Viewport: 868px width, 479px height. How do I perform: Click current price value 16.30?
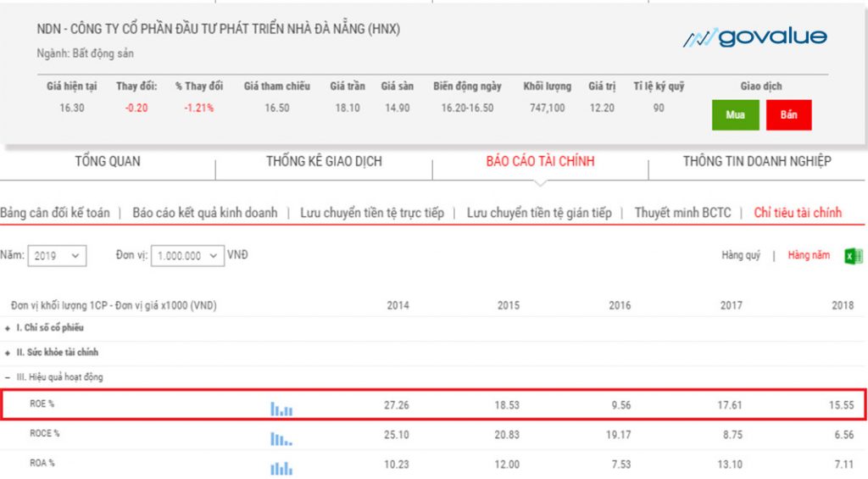pos(72,108)
